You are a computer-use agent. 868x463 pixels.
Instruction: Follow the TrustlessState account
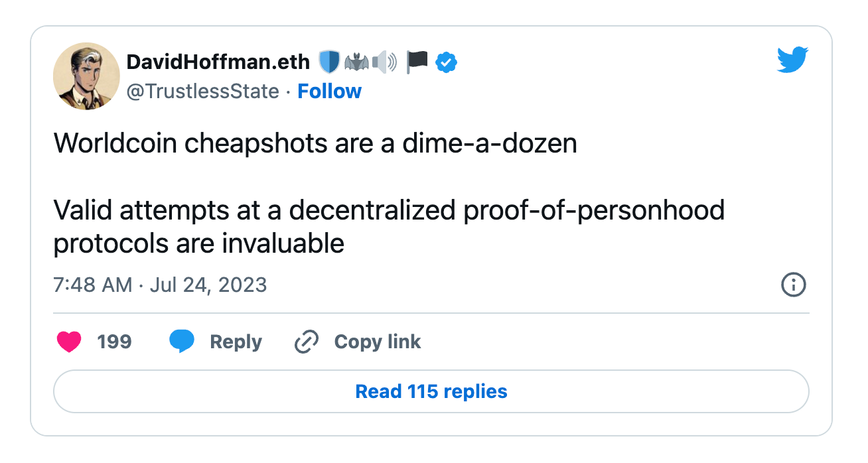pyautogui.click(x=329, y=92)
